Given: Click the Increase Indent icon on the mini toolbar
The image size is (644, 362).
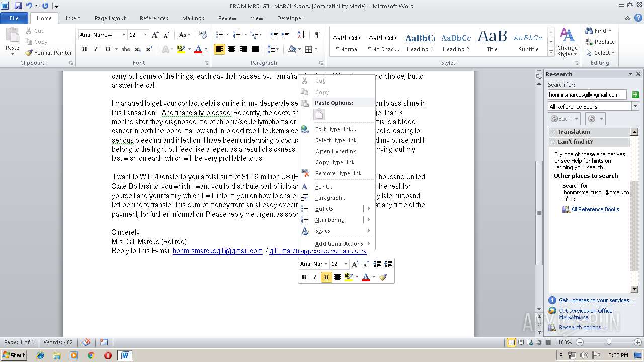Looking at the screenshot, I should tap(388, 264).
